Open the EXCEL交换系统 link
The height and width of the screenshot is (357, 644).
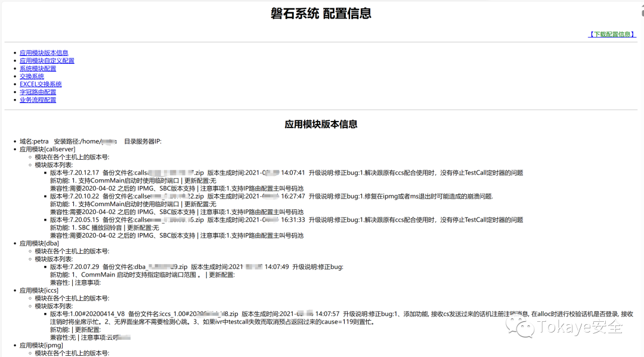click(x=41, y=84)
